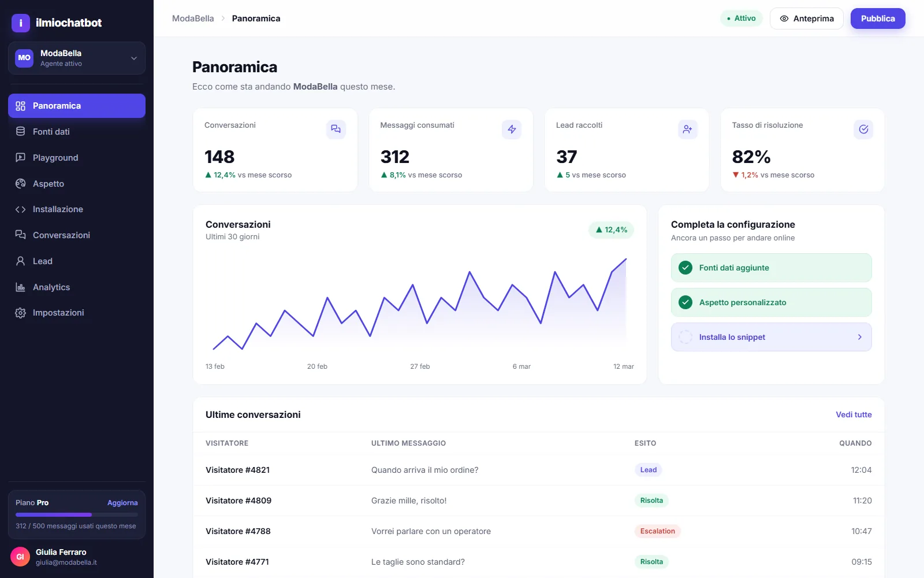Click the Escalation status tag
The image size is (924, 578).
[x=658, y=531]
